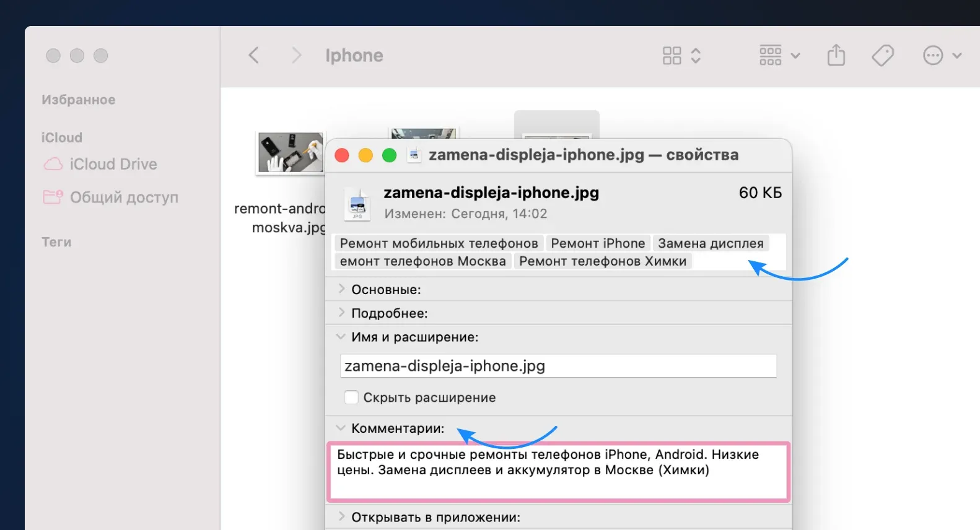Select the tag Ремонт iPhone

pyautogui.click(x=598, y=243)
